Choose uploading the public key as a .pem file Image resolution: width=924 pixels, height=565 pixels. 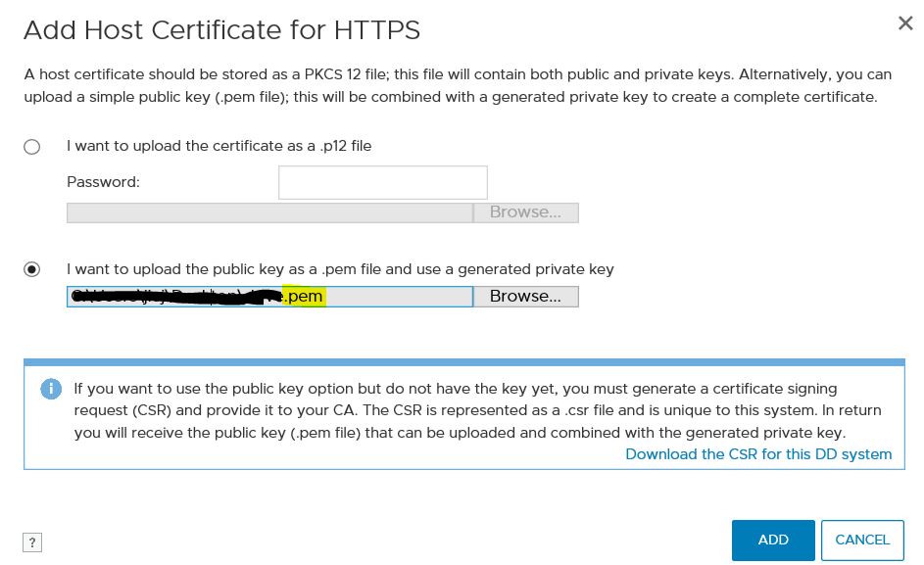tap(32, 269)
